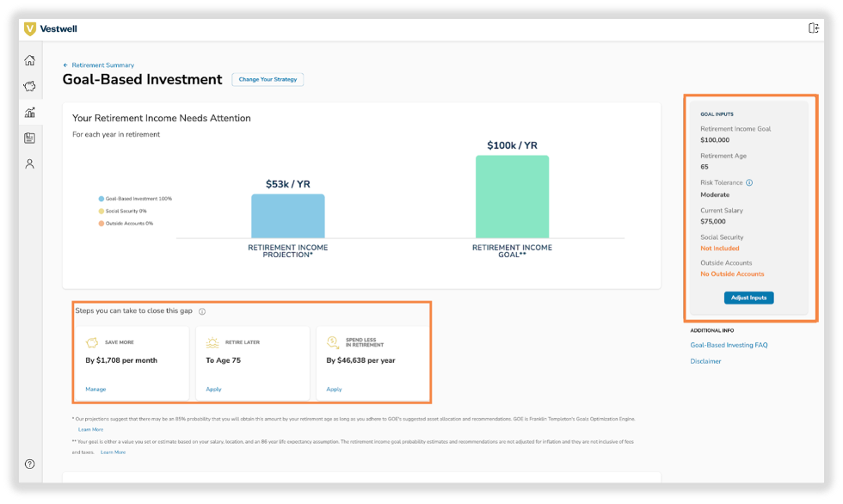Click the log out icon top right

(812, 28)
